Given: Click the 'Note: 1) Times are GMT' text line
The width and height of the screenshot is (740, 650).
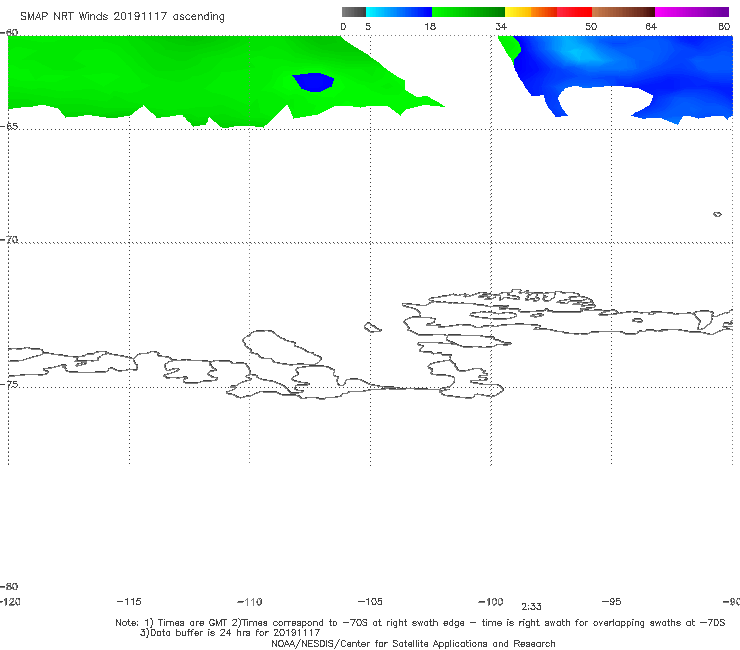Looking at the screenshot, I should [420, 623].
